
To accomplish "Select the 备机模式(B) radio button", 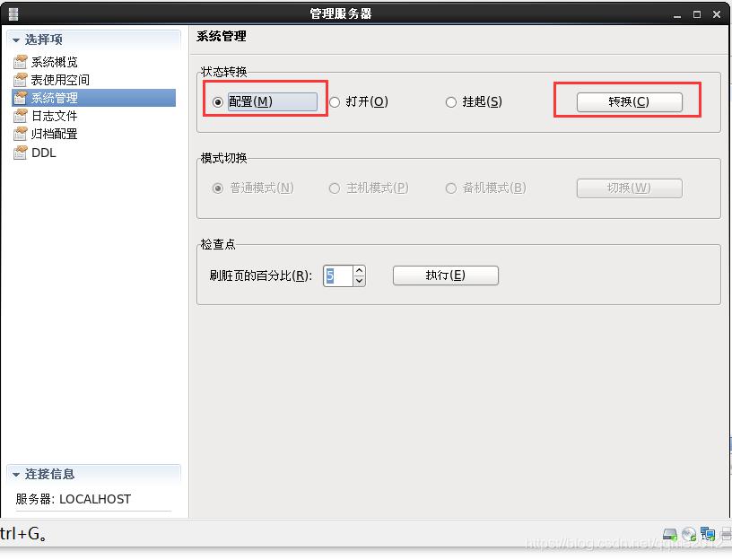I will coord(450,188).
